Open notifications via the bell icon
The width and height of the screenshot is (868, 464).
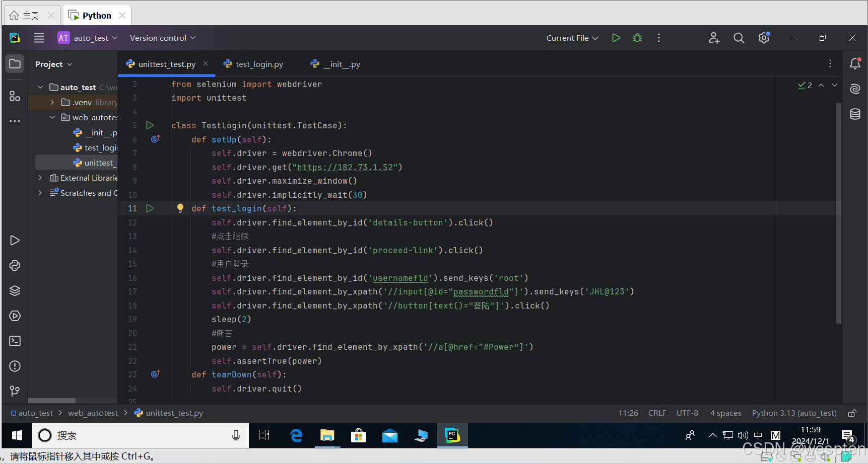(855, 63)
